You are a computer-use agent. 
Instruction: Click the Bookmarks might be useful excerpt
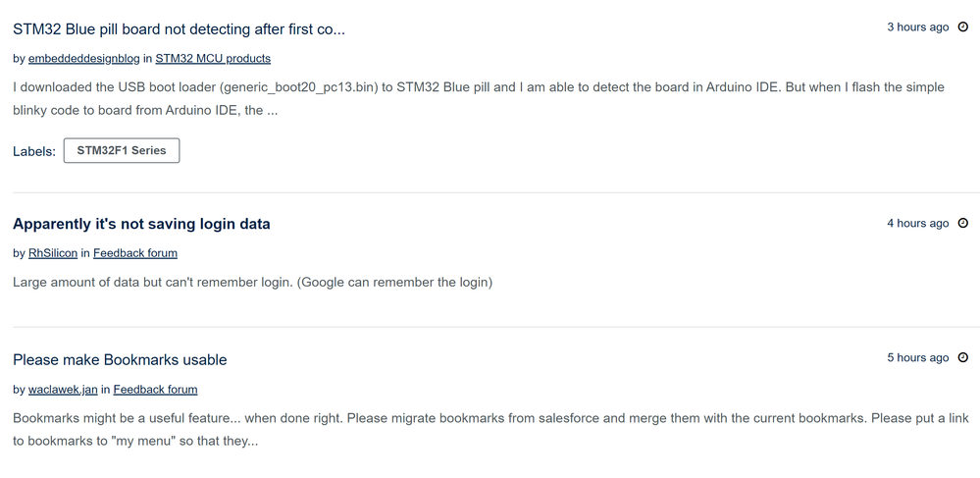(x=490, y=429)
